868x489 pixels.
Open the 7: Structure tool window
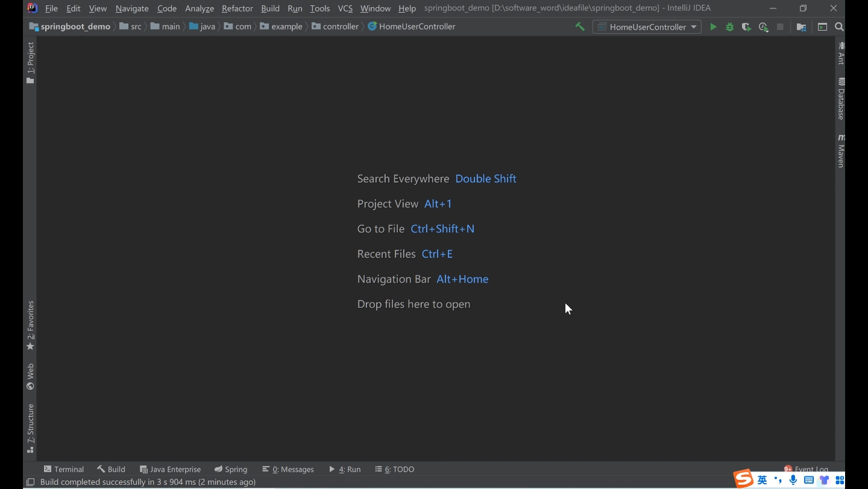click(x=30, y=429)
